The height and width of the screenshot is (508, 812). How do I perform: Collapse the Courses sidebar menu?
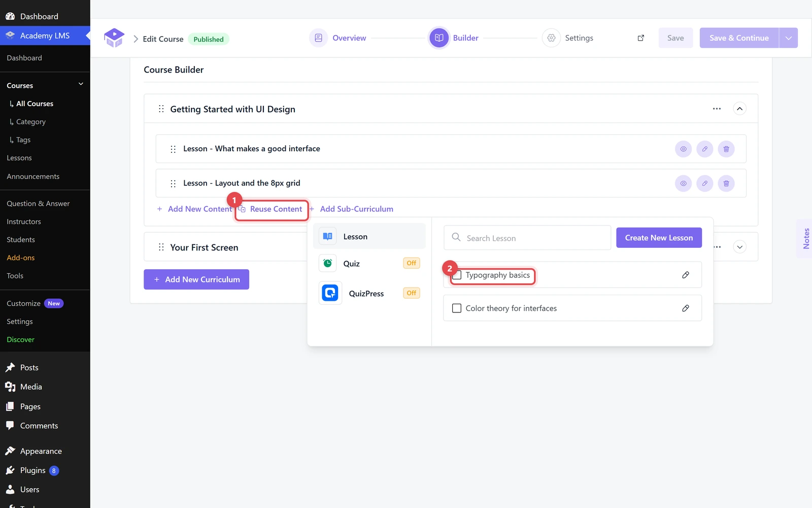point(81,84)
